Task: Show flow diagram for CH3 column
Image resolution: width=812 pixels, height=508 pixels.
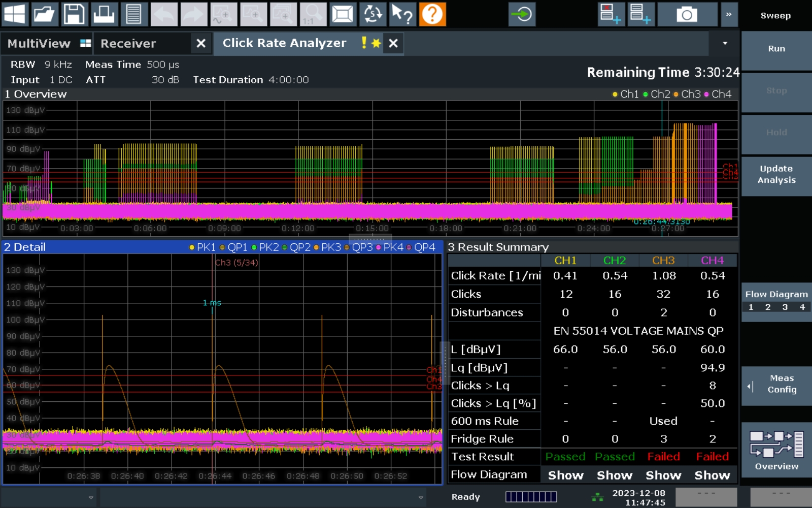Action: (x=663, y=475)
